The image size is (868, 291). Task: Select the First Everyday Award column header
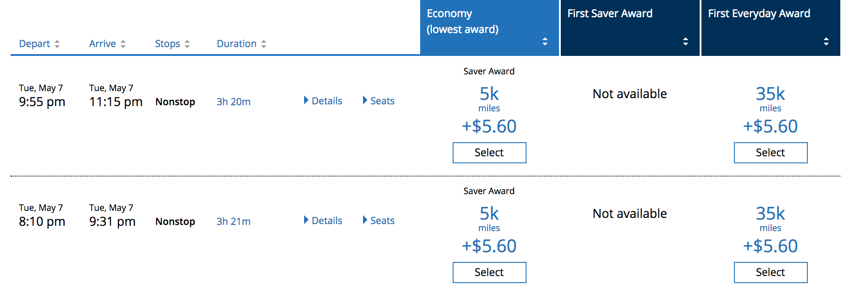click(x=770, y=13)
